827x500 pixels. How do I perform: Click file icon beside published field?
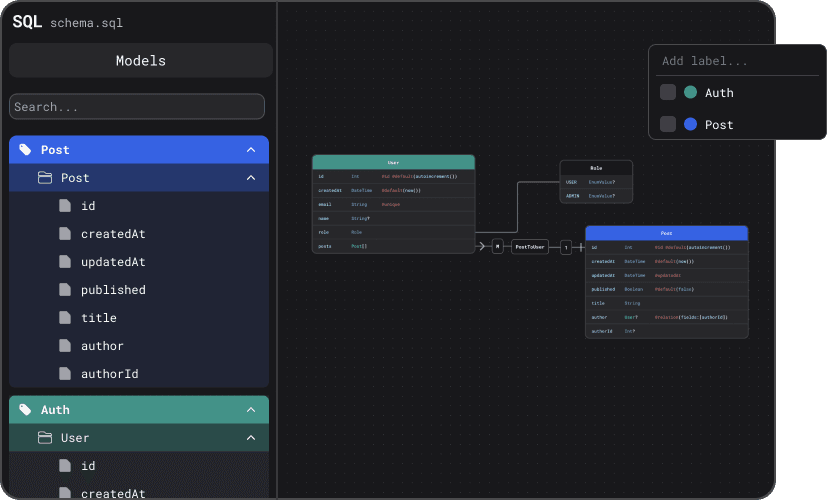pyautogui.click(x=65, y=290)
